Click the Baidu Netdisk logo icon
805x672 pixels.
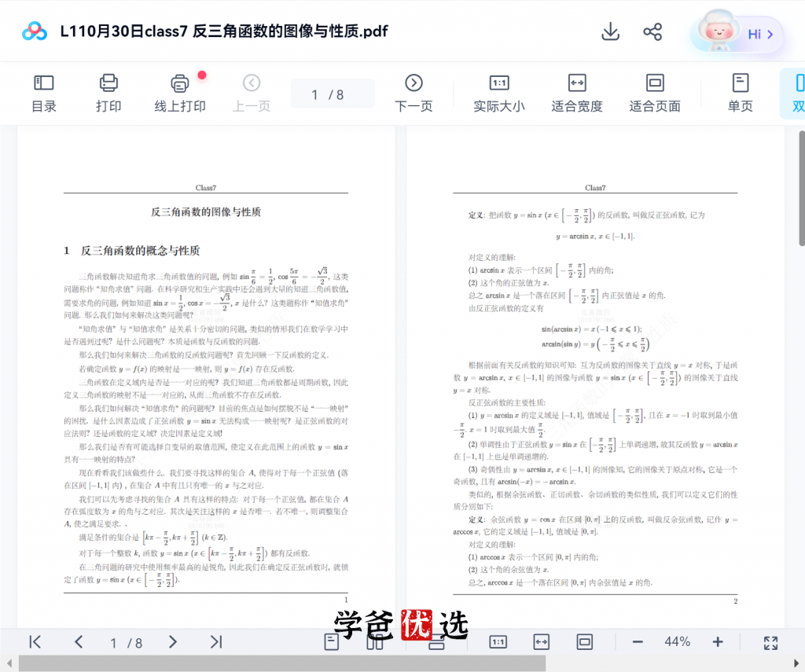(x=35, y=31)
